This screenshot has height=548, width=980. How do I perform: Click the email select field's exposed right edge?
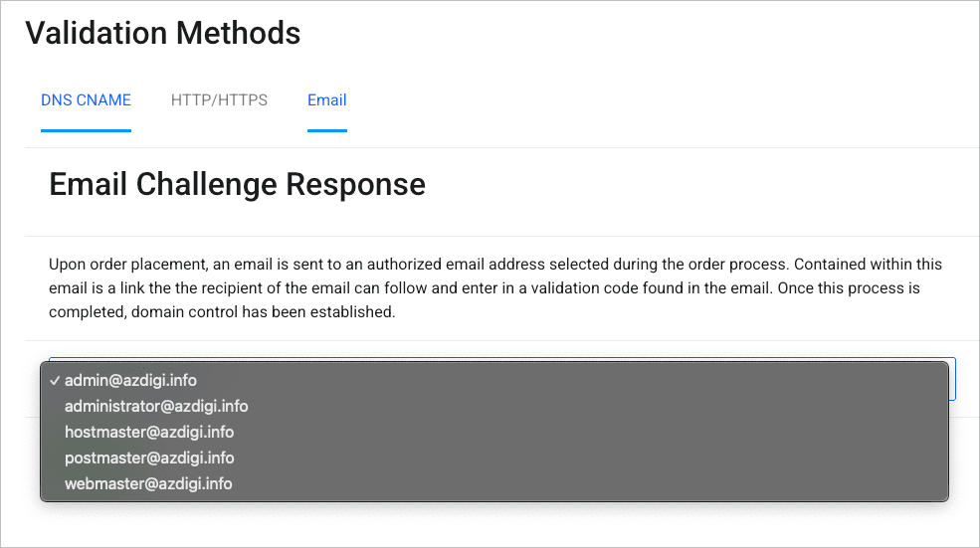pos(952,379)
